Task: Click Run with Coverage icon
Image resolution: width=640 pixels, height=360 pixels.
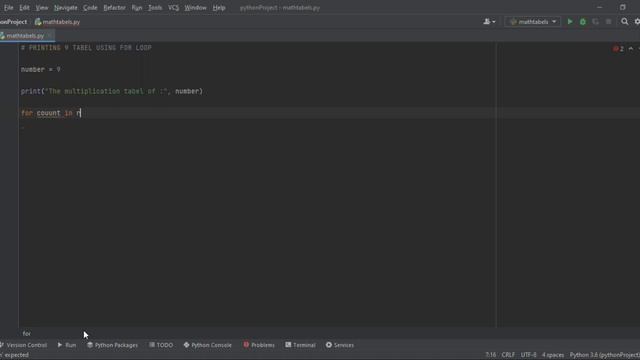Action: pyautogui.click(x=596, y=22)
